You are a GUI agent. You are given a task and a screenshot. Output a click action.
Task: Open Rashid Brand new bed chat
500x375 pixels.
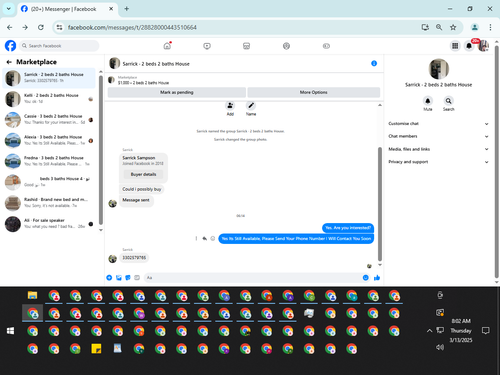pos(49,203)
